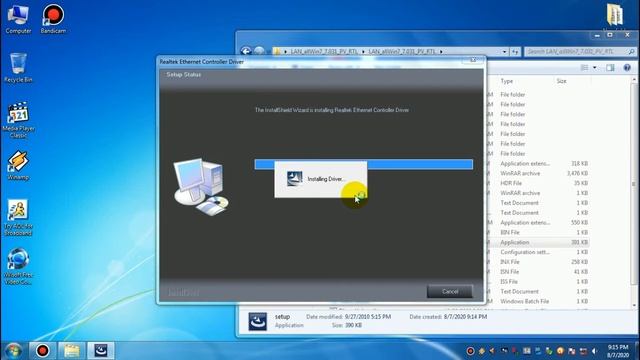Viewport: 640px width, 360px height.
Task: Open Windows Explorer from the taskbar
Action: pos(71,351)
